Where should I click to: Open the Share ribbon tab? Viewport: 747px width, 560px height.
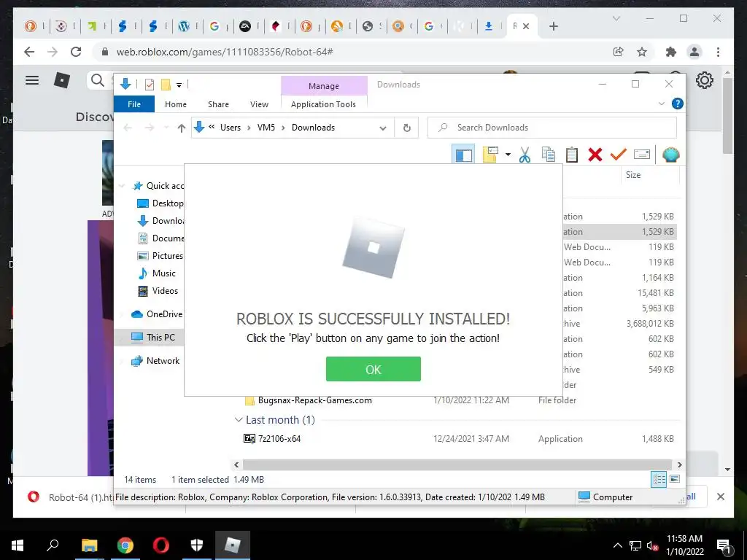point(218,104)
